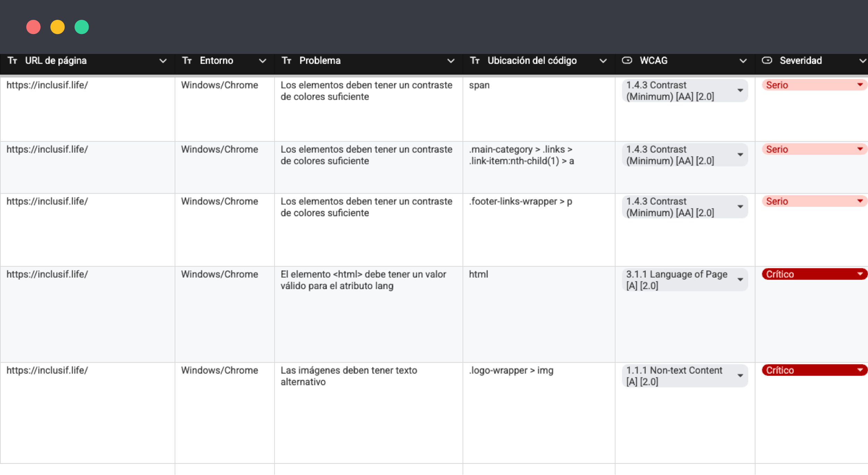This screenshot has height=475, width=868.
Task: Open Entorno column header chevron
Action: pos(262,61)
